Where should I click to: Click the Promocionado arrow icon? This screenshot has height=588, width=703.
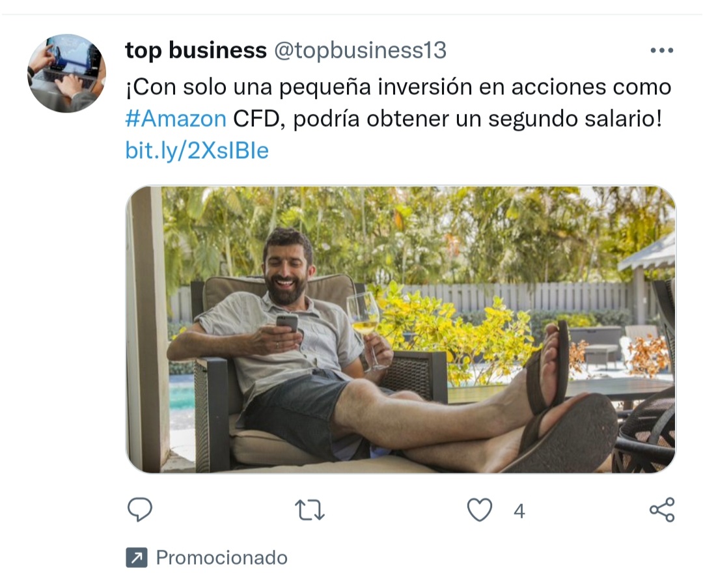tap(137, 557)
